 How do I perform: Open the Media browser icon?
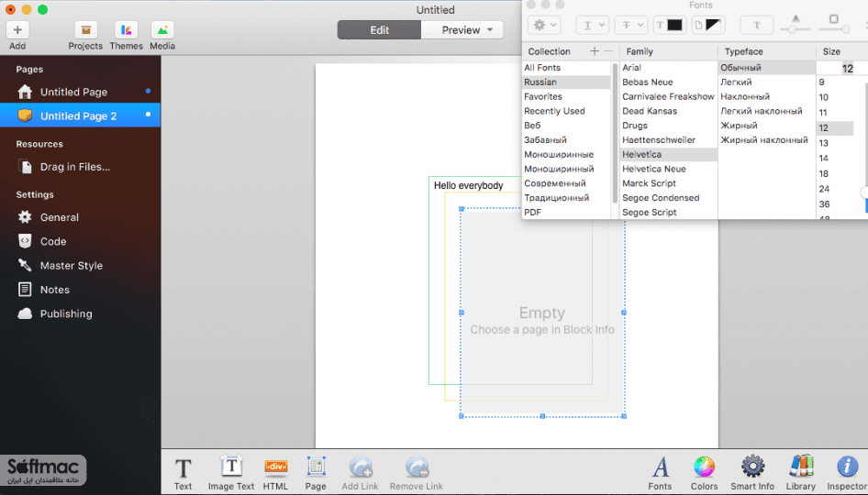pyautogui.click(x=162, y=30)
